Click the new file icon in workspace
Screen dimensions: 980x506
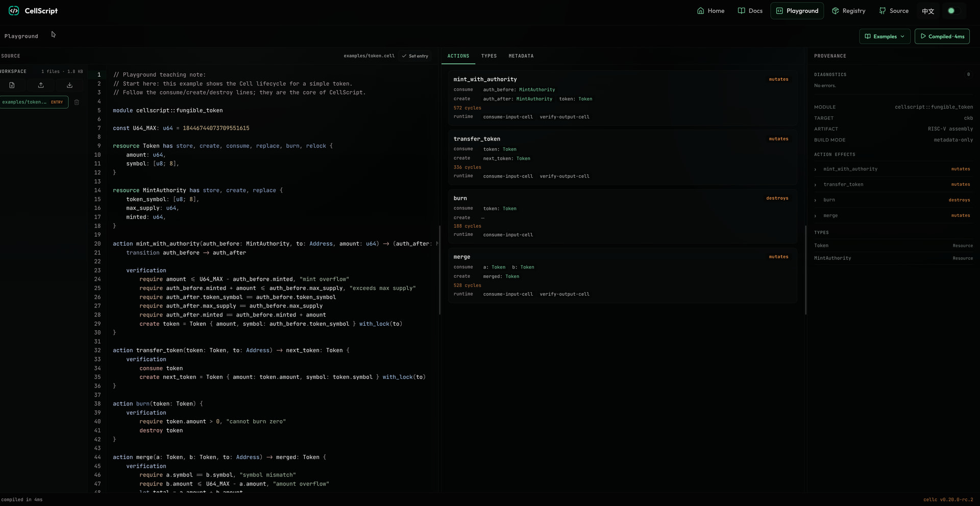click(x=12, y=85)
